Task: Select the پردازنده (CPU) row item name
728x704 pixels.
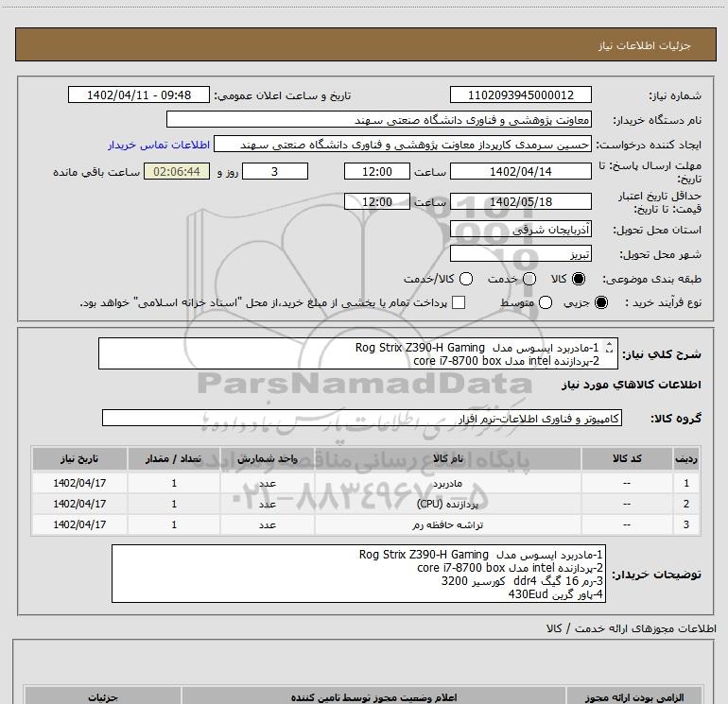Action: click(x=447, y=504)
